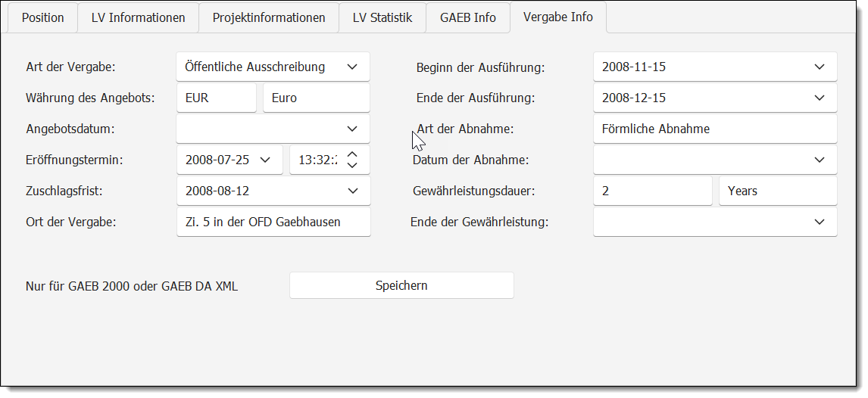Expand the Datum der Abnahme dropdown

pos(819,160)
